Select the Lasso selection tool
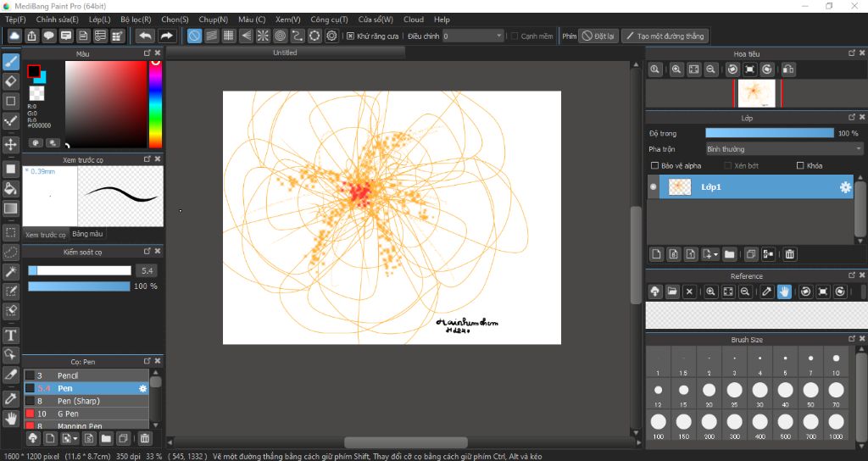The height and width of the screenshot is (461, 868). [x=10, y=253]
